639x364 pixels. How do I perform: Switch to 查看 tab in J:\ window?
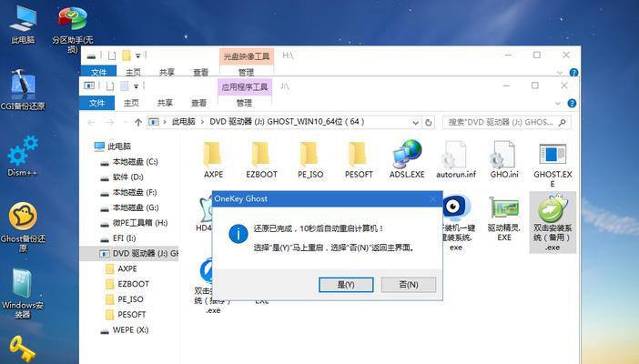point(198,103)
